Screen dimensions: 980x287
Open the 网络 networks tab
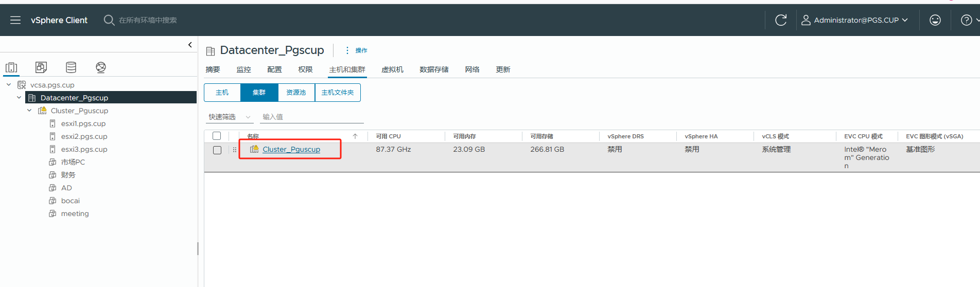click(472, 69)
